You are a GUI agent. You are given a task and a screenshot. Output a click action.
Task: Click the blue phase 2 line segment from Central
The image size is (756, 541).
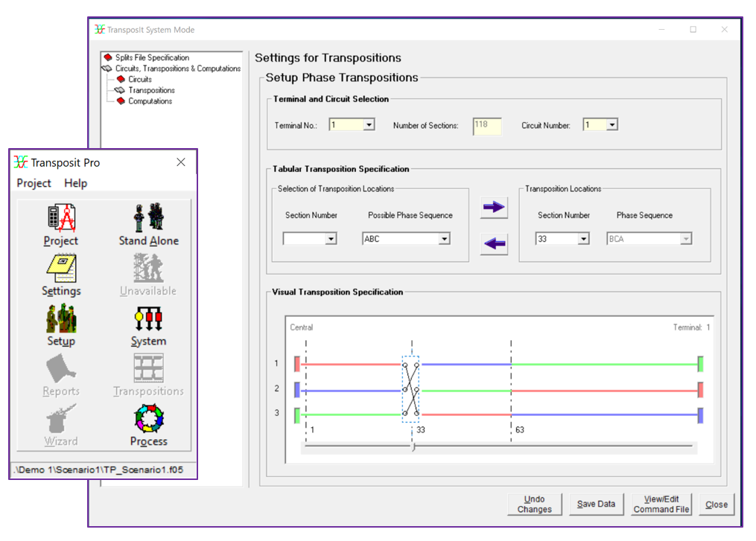tap(352, 391)
